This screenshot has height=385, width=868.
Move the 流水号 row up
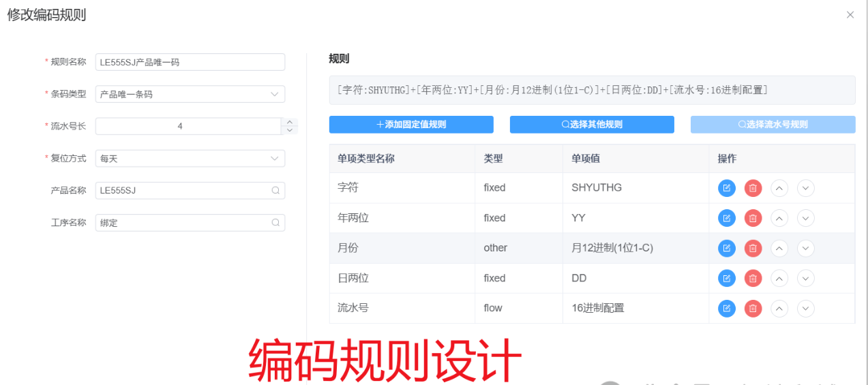779,309
